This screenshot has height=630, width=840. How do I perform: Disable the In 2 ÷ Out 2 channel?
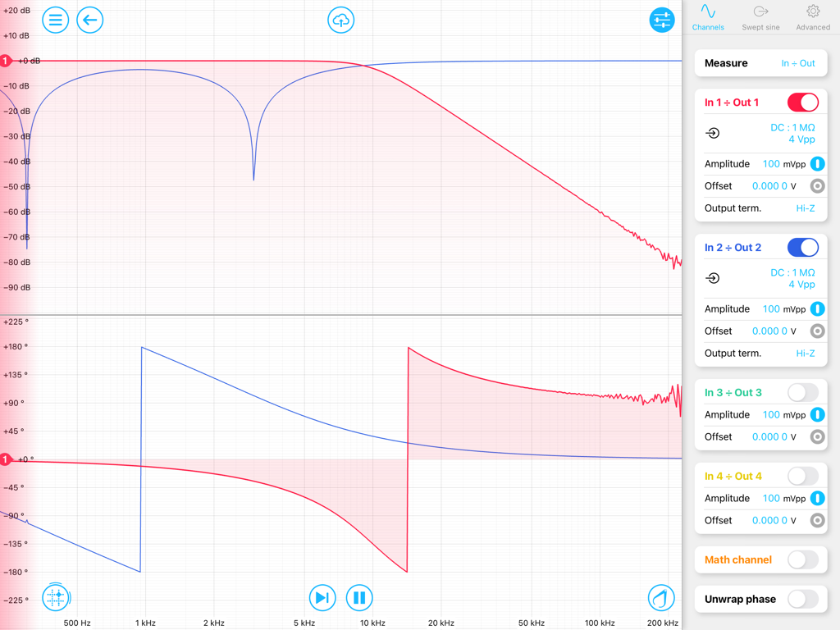pyautogui.click(x=802, y=247)
